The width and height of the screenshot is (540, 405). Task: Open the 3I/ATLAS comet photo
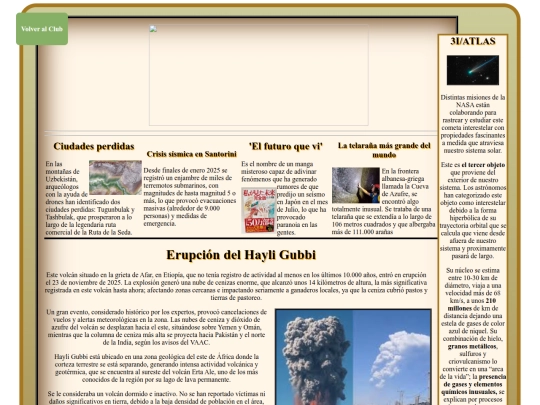pos(472,70)
